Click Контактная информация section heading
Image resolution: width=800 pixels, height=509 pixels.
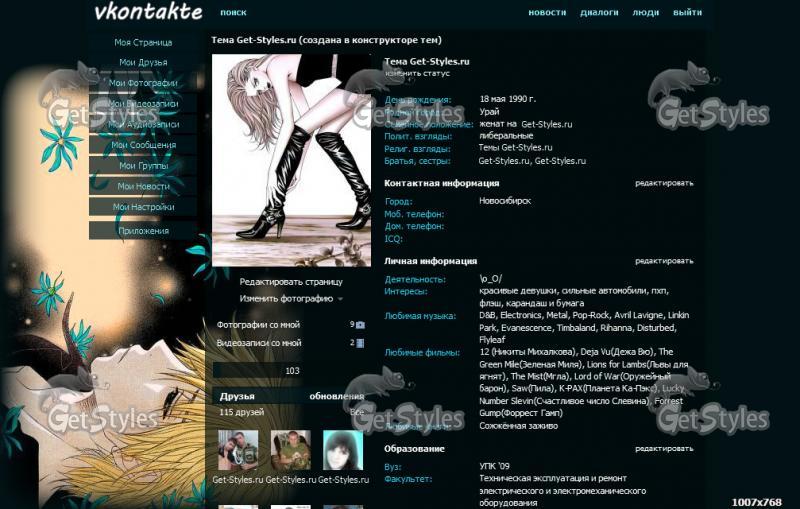point(441,183)
